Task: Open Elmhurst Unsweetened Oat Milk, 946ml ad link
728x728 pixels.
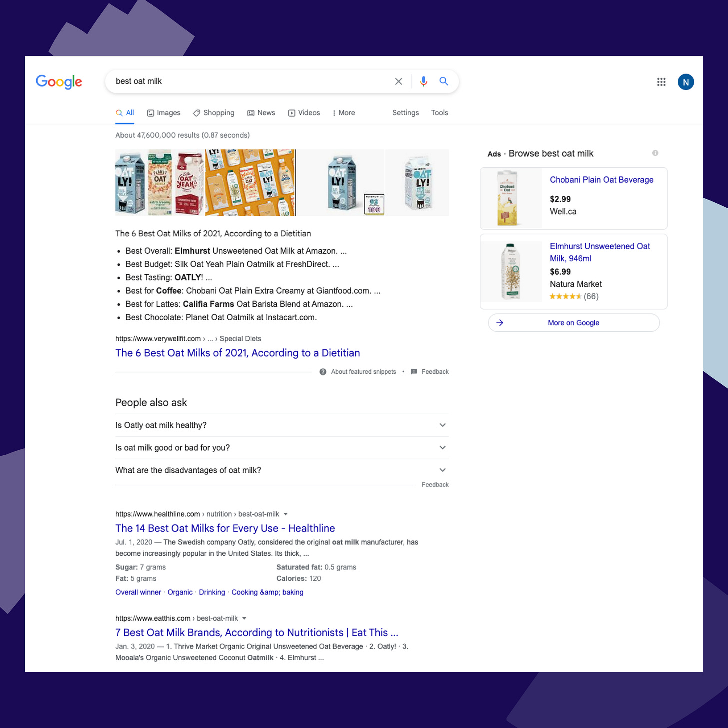Action: (x=600, y=252)
